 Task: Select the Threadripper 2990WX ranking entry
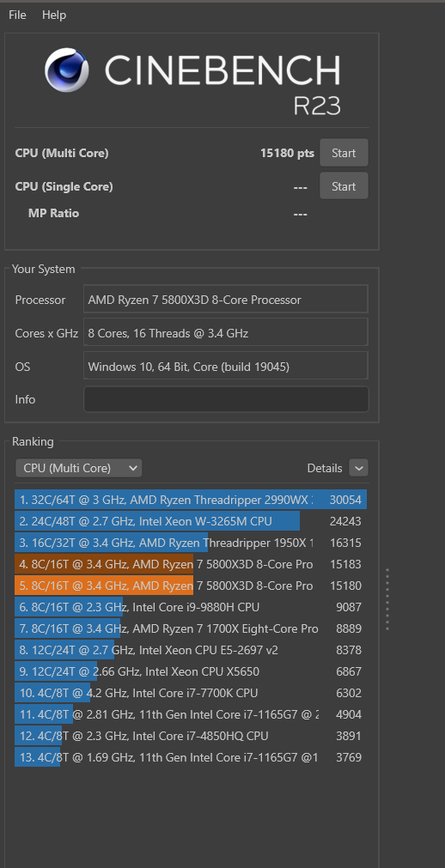[x=191, y=500]
